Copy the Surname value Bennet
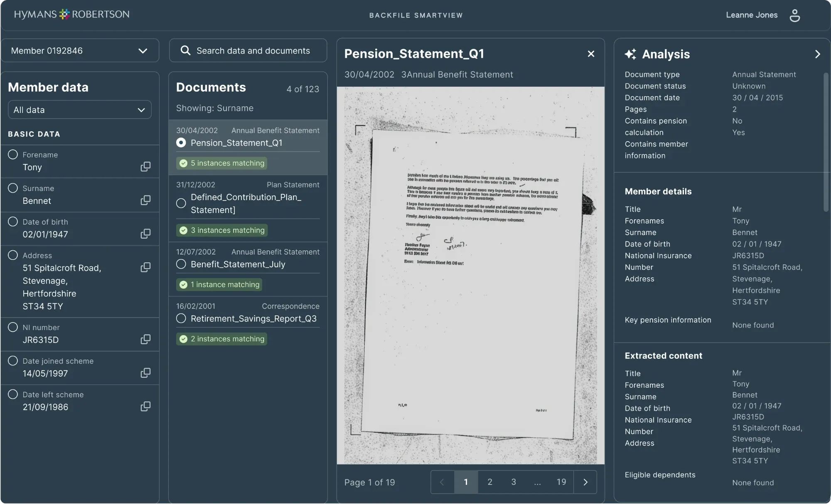 point(145,200)
